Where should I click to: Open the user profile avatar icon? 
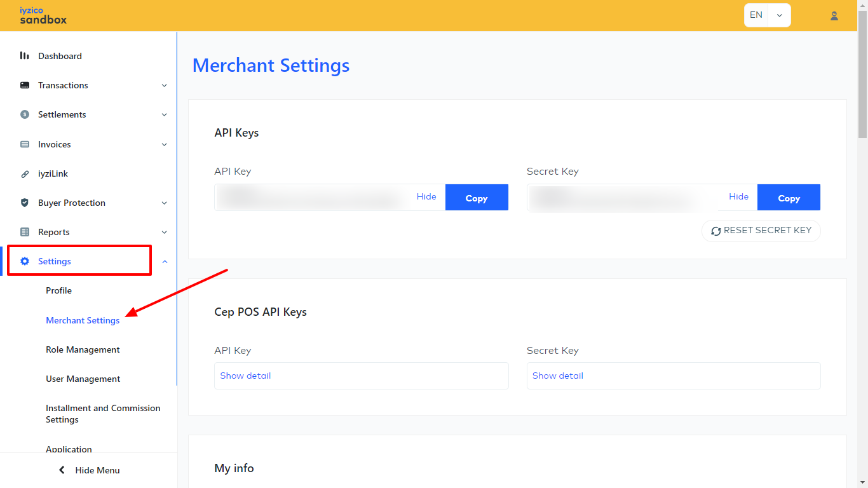point(834,16)
